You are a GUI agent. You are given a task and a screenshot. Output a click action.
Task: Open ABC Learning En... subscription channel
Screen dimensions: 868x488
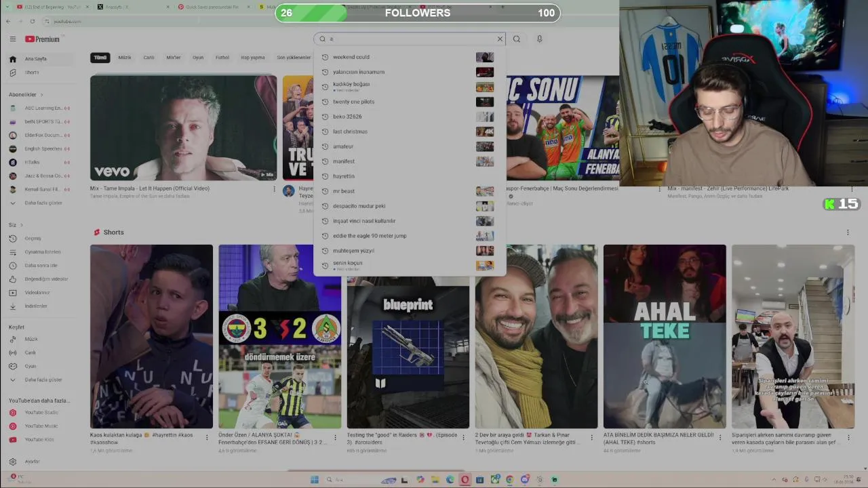click(x=41, y=108)
